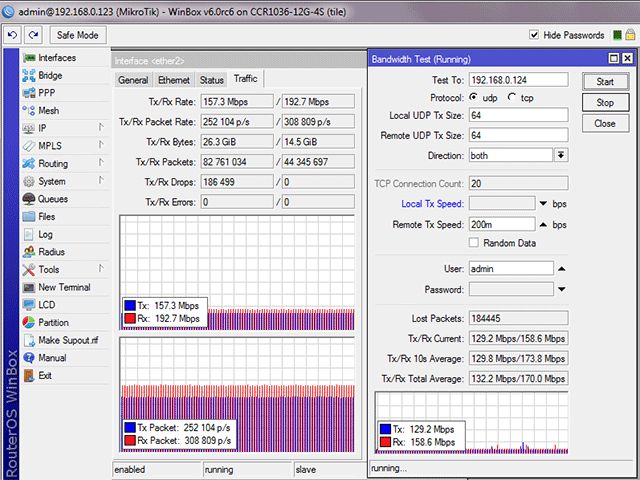Click the Files folder icon

point(28,216)
